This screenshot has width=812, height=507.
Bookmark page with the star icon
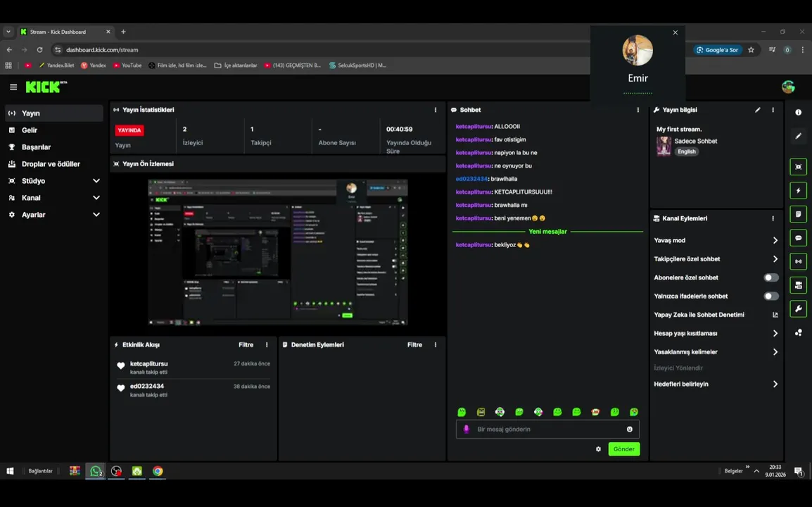[751, 50]
